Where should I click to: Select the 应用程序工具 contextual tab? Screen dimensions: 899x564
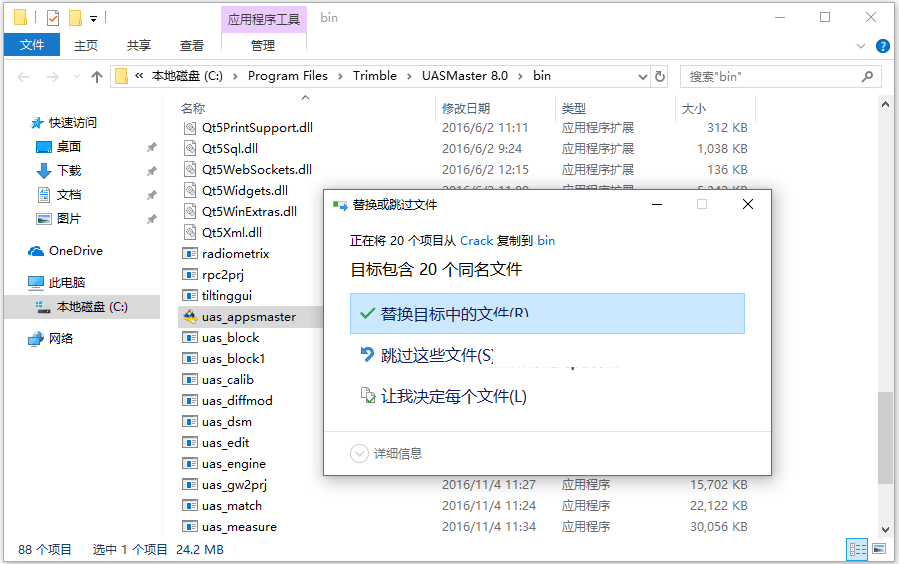coord(264,19)
